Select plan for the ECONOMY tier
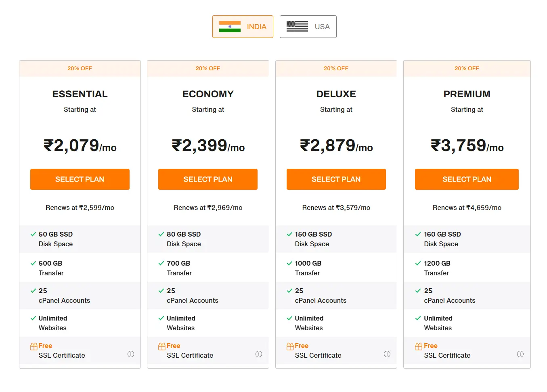 click(x=207, y=179)
